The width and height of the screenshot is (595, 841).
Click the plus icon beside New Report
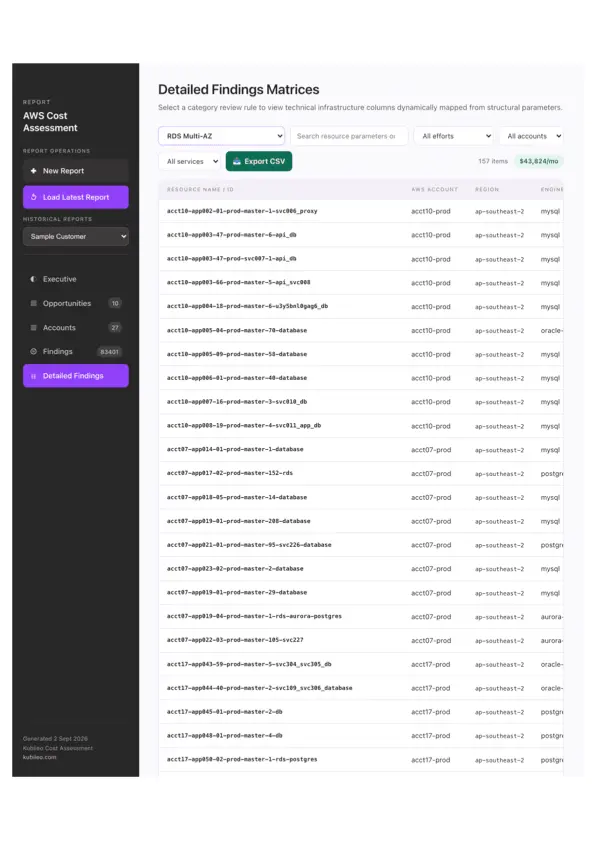click(33, 171)
